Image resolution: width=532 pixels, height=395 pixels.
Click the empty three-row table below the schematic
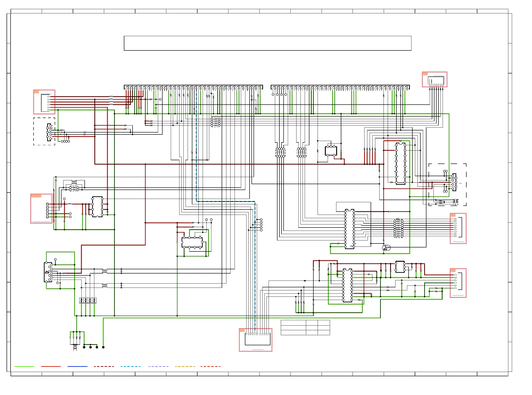pos(305,328)
